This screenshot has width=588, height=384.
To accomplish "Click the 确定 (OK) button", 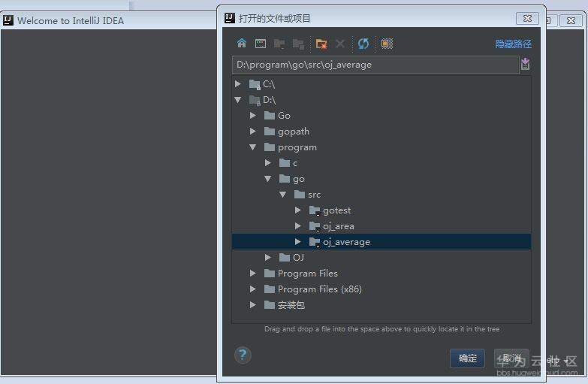I will (x=467, y=358).
